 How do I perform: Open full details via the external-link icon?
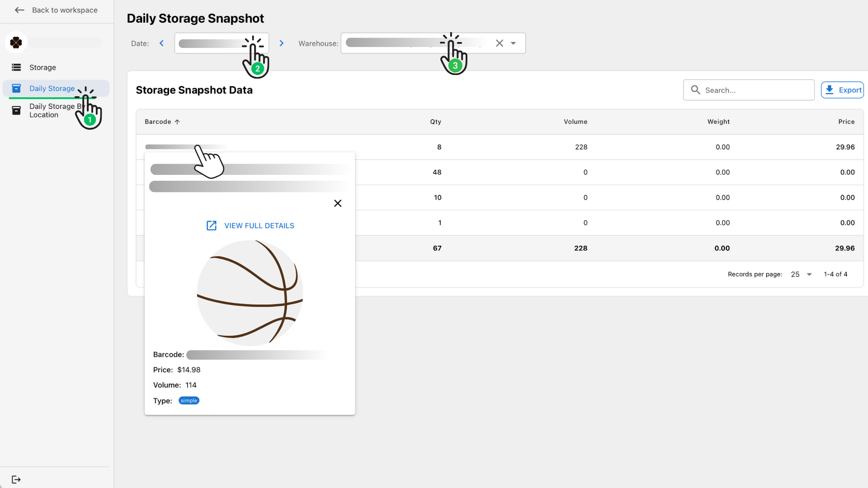212,225
